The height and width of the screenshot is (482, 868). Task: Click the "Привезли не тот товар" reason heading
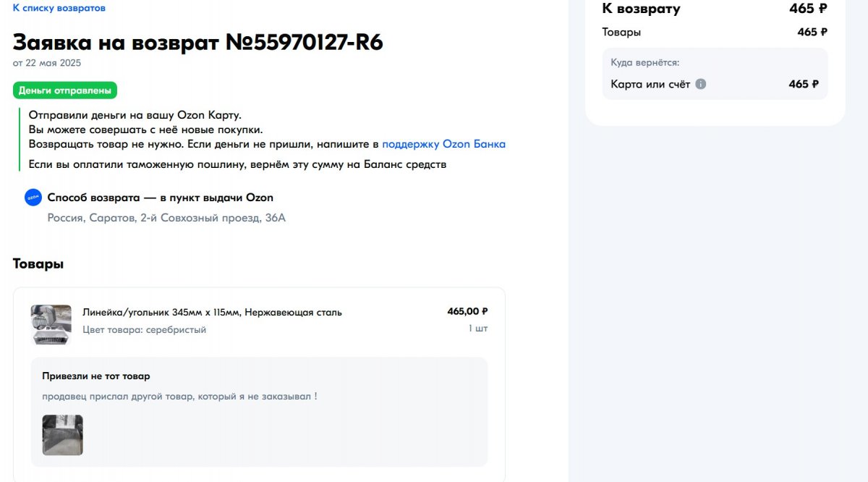(96, 376)
